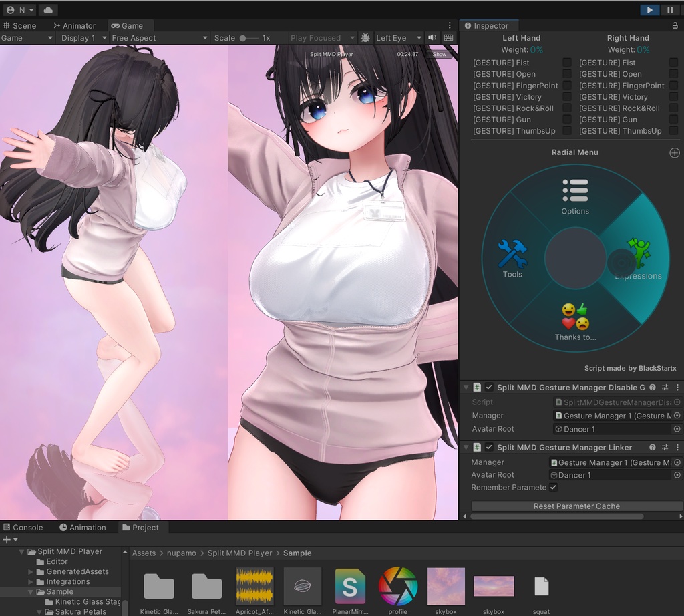
Task: Open the Free Aspect dropdown
Action: coord(160,38)
